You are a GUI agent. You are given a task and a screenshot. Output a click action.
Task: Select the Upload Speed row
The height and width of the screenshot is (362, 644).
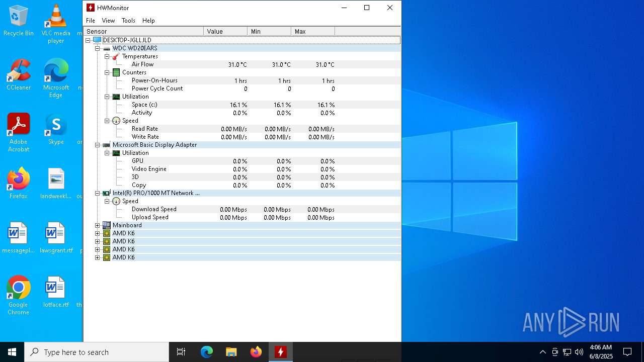point(242,217)
